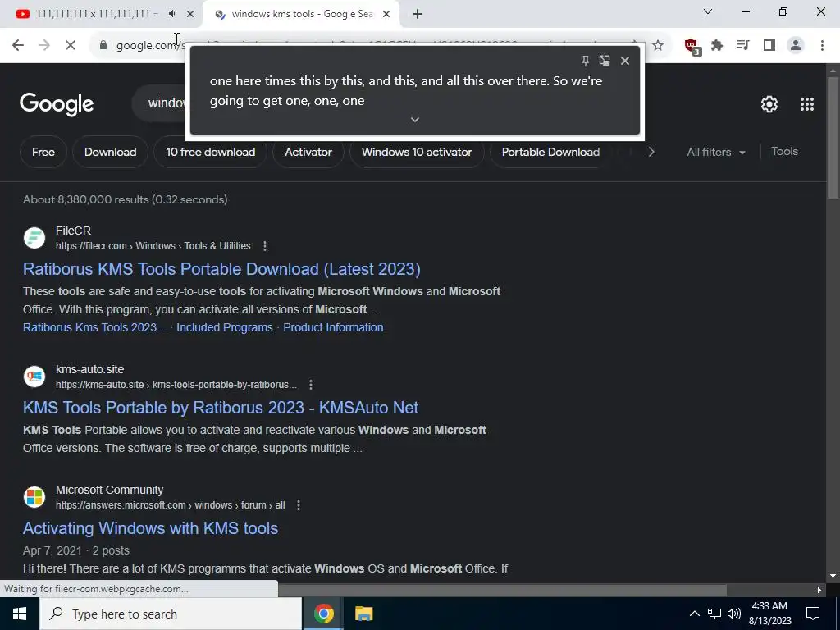This screenshot has width=840, height=630.
Task: Open Activating Windows with KMS tools link
Action: (x=151, y=528)
